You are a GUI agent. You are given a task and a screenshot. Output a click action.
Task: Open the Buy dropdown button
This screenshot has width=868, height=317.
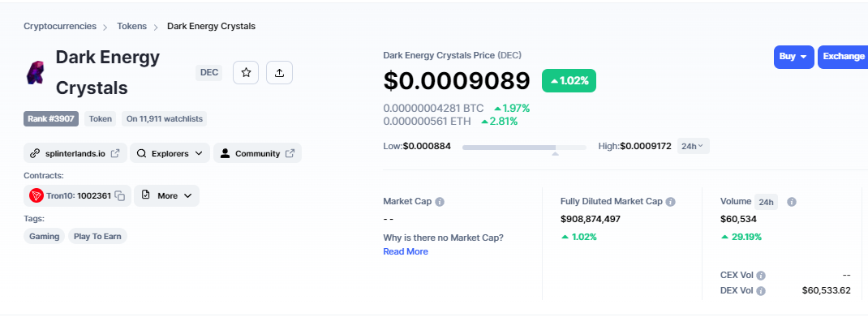pos(794,57)
